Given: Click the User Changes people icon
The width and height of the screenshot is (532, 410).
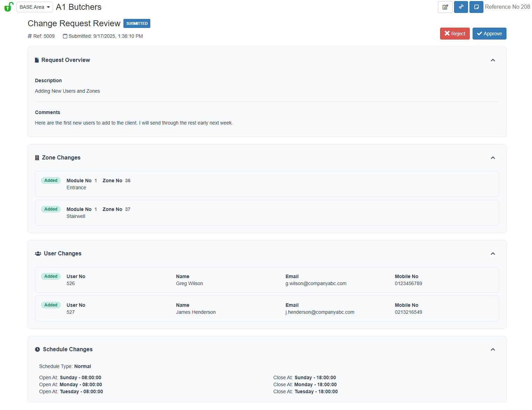Looking at the screenshot, I should click(x=38, y=254).
